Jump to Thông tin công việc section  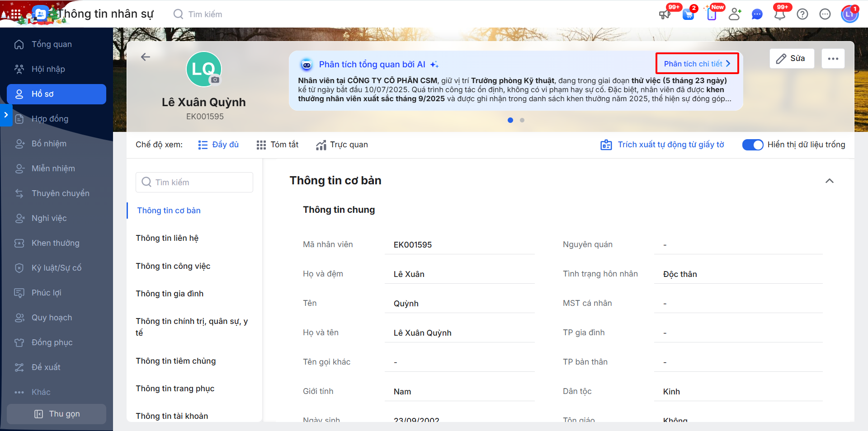pyautogui.click(x=173, y=266)
